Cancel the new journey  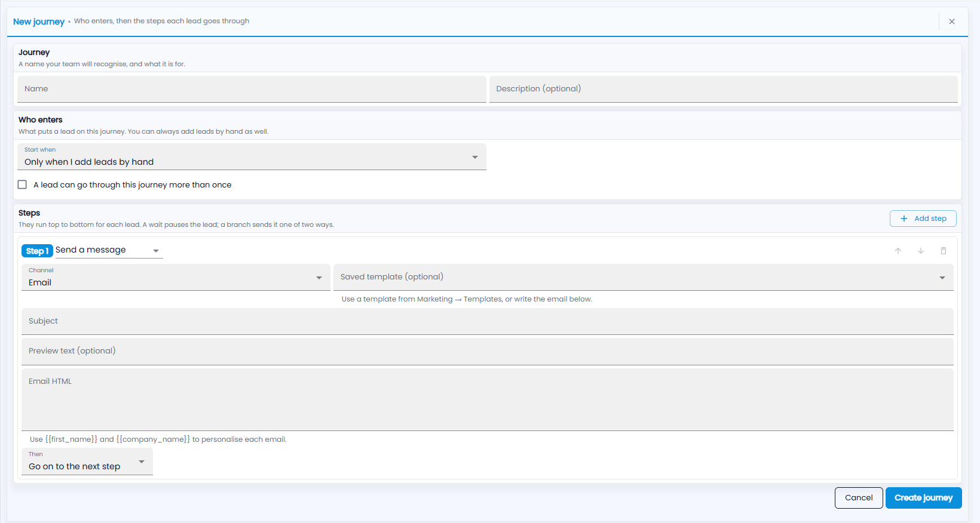(x=859, y=498)
